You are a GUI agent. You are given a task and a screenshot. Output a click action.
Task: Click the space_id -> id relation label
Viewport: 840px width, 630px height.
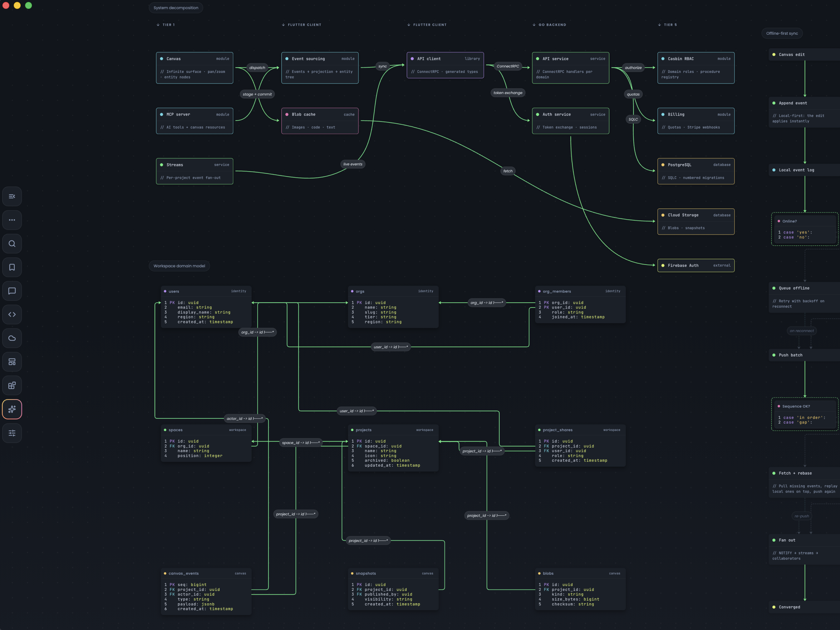pyautogui.click(x=301, y=443)
